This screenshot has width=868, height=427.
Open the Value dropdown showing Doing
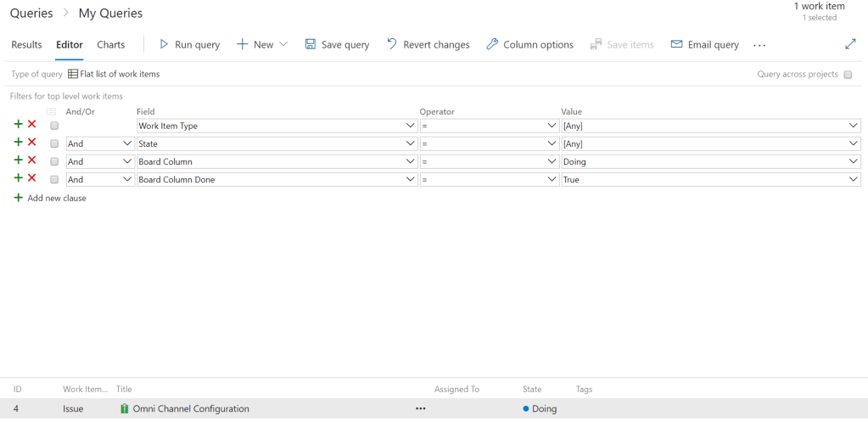point(854,161)
